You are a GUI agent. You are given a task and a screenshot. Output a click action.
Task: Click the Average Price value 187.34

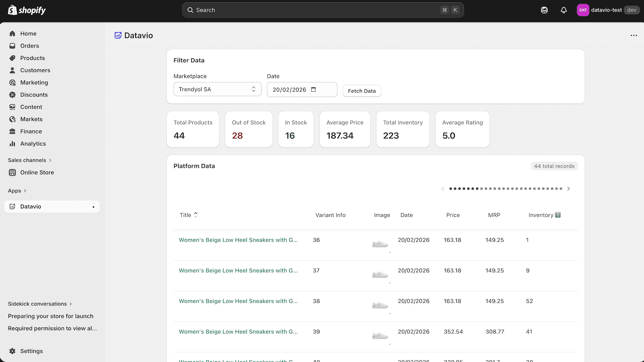pos(340,136)
